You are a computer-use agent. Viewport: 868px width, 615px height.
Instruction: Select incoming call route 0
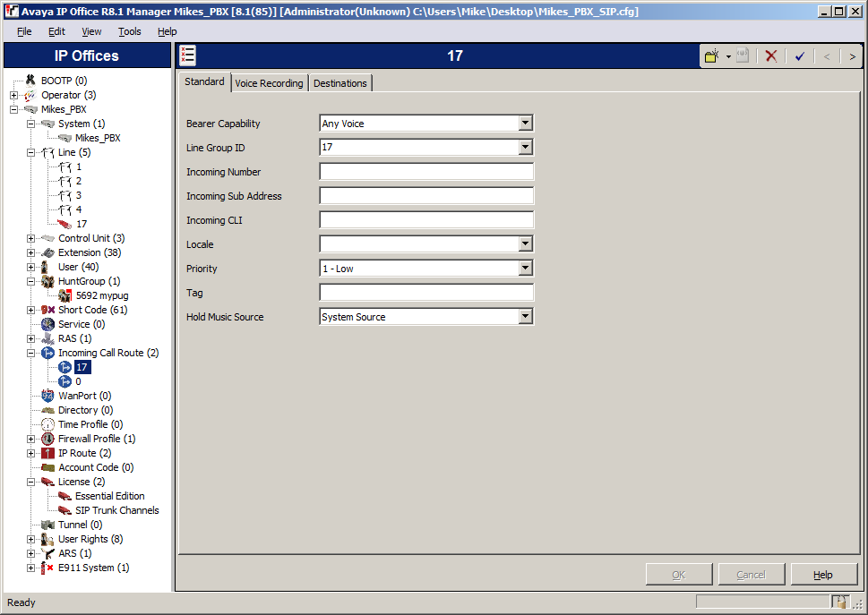[78, 381]
